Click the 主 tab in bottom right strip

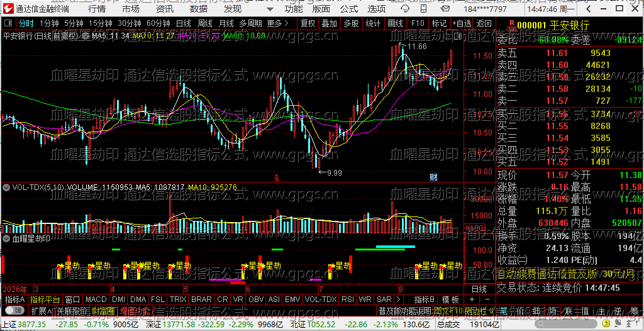pos(602,311)
